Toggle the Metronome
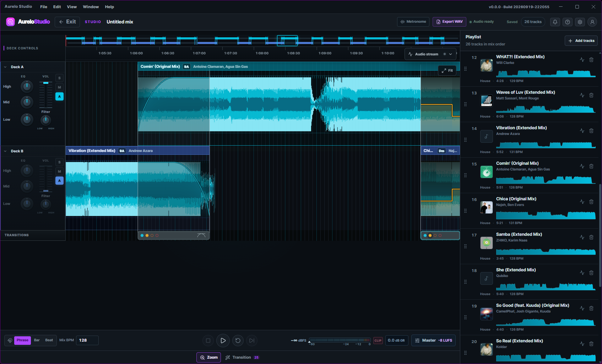Screen dimensions: 602x364 point(413,22)
